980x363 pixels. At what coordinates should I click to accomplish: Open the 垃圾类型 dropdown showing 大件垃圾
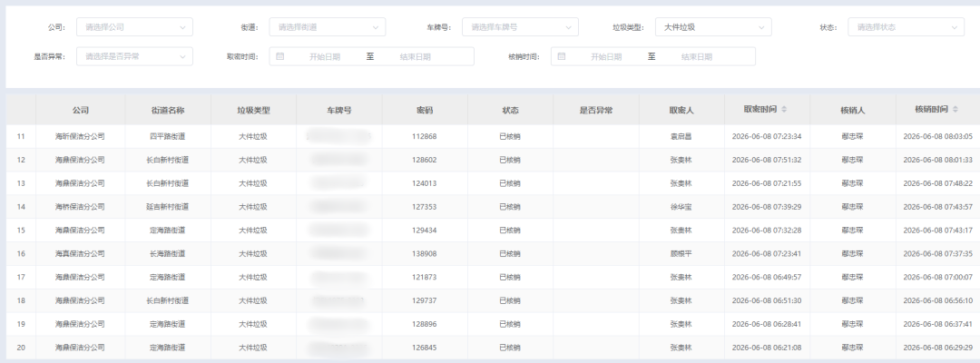(x=713, y=27)
